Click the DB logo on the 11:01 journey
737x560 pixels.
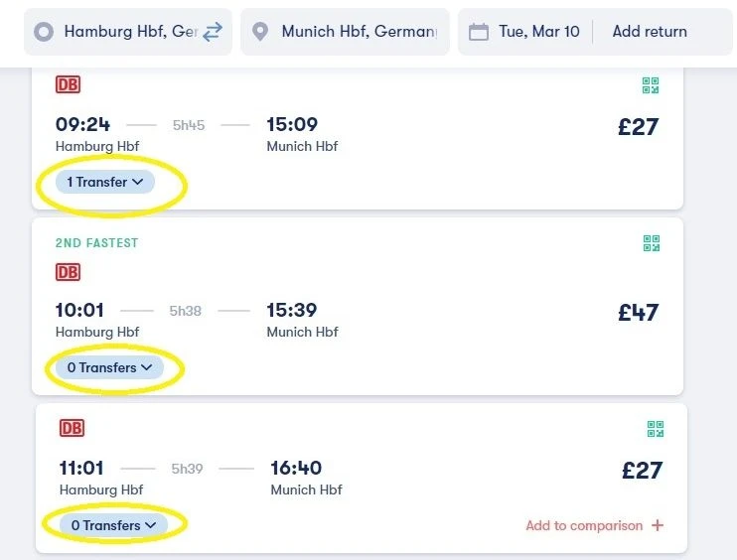[72, 428]
